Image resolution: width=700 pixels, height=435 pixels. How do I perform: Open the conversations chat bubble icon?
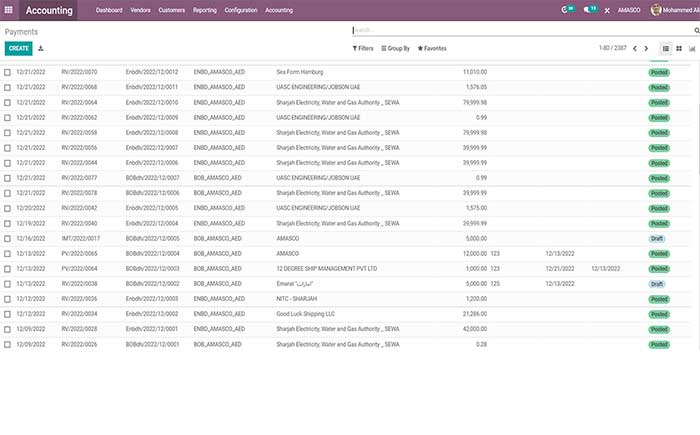pyautogui.click(x=587, y=10)
